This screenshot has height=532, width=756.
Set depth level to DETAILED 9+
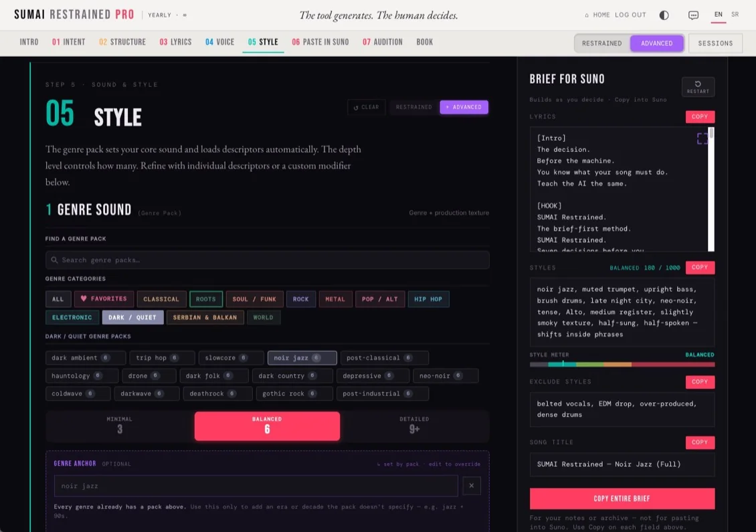tap(414, 426)
